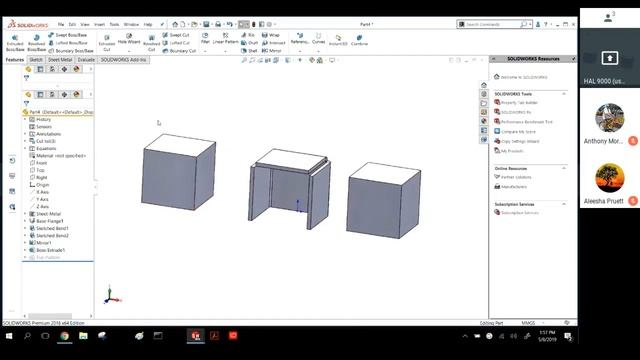Toggle the Instant3D mode
The image size is (640, 360).
(x=338, y=40)
